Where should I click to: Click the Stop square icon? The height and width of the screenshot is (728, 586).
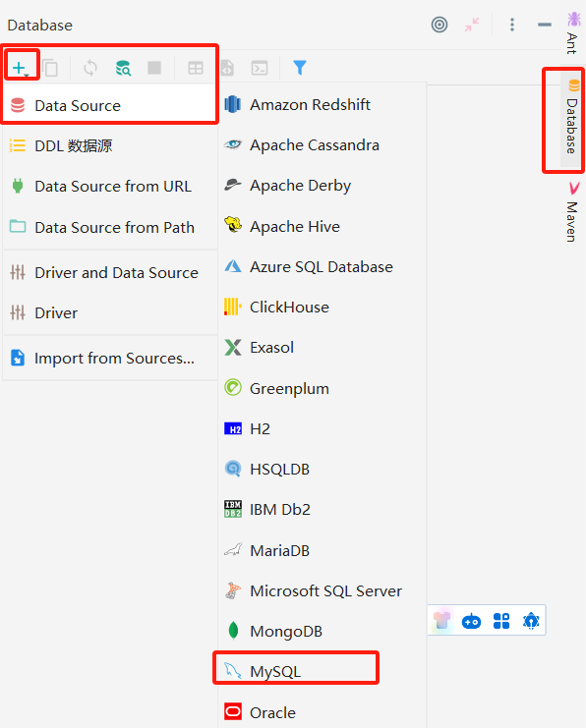point(154,68)
